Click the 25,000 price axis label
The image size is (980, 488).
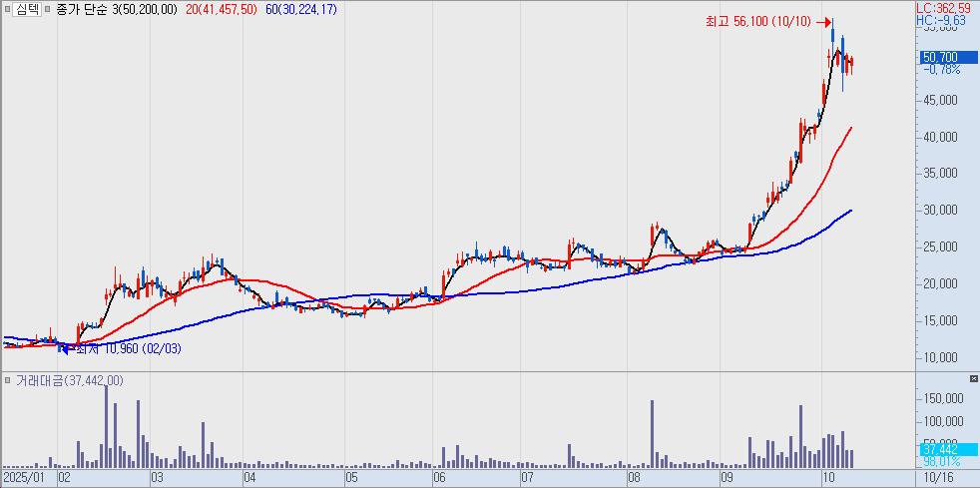point(941,246)
